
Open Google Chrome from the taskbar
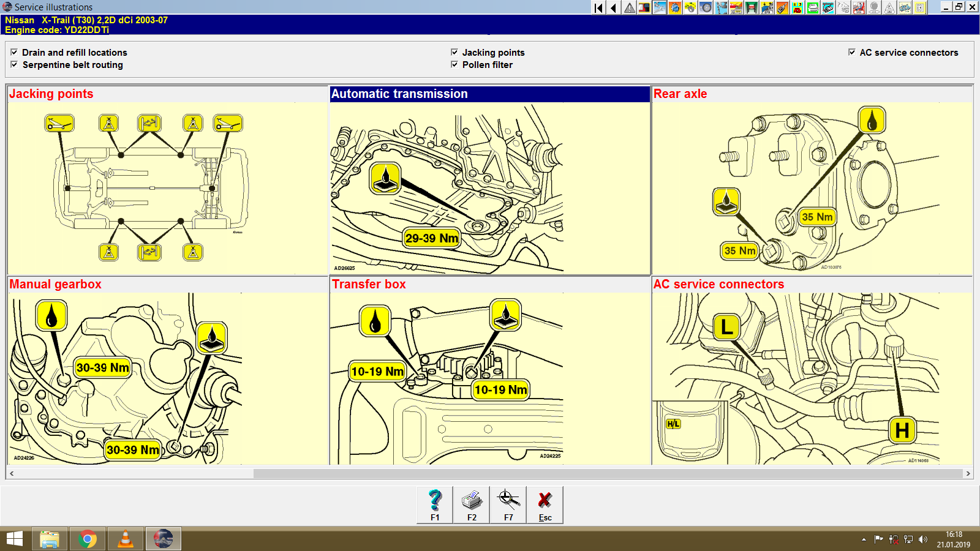[88, 539]
